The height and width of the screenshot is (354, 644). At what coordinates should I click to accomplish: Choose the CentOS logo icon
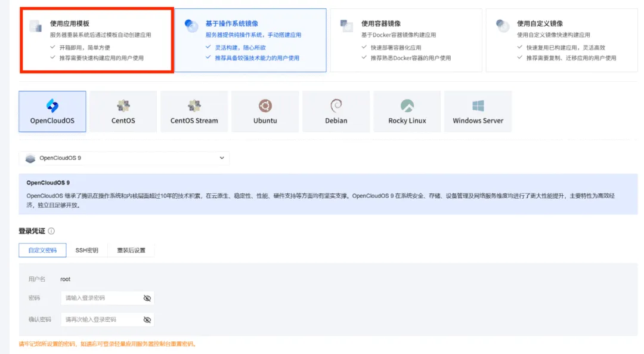[123, 106]
